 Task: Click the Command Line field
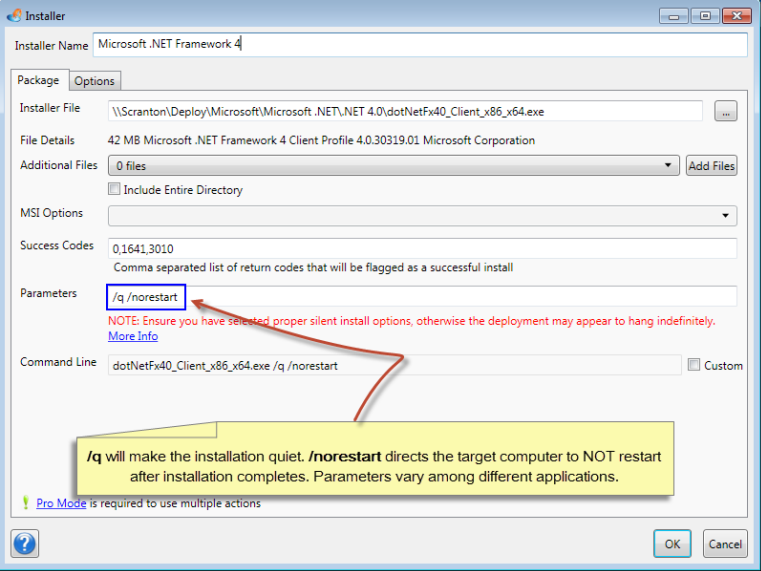[394, 365]
